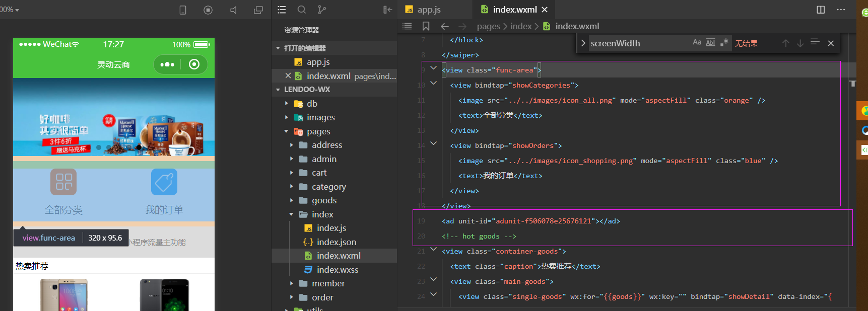The image size is (868, 311).
Task: Tap the 我的订单 tag icon in simulator
Action: point(164,182)
